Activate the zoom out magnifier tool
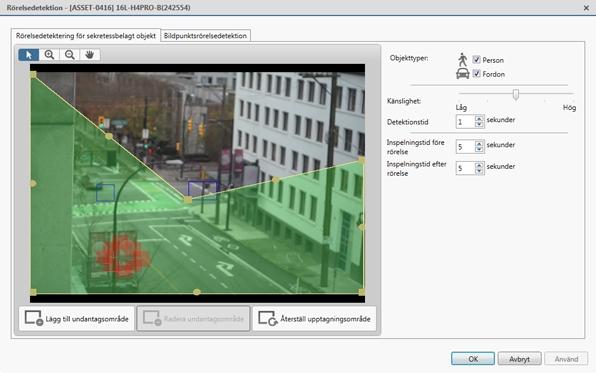The height and width of the screenshot is (373, 596). pyautogui.click(x=70, y=55)
